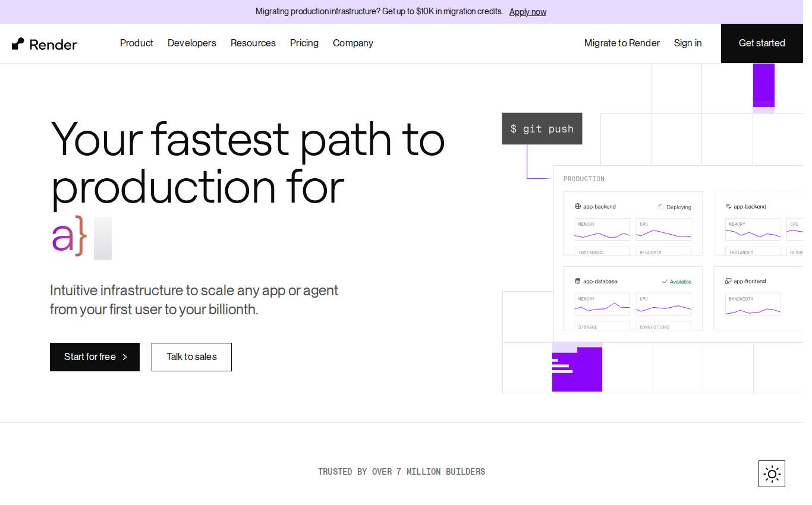Click the green Available status checkmark

pyautogui.click(x=665, y=282)
